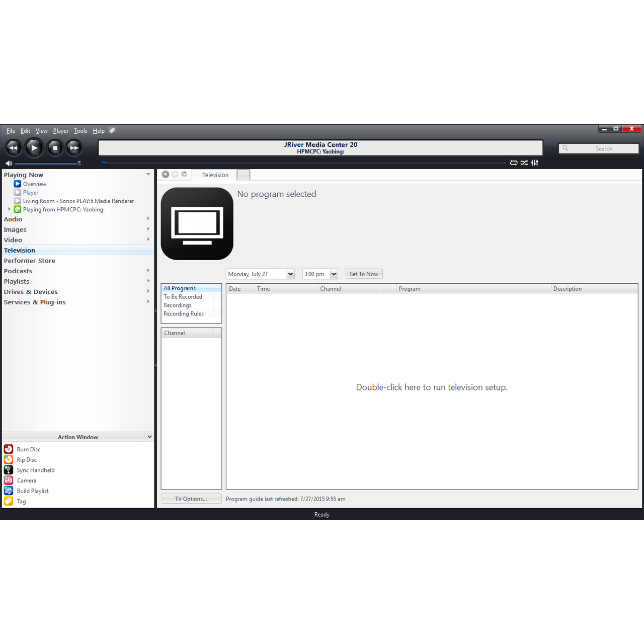
Task: Select the Burn Disc action
Action: point(29,449)
